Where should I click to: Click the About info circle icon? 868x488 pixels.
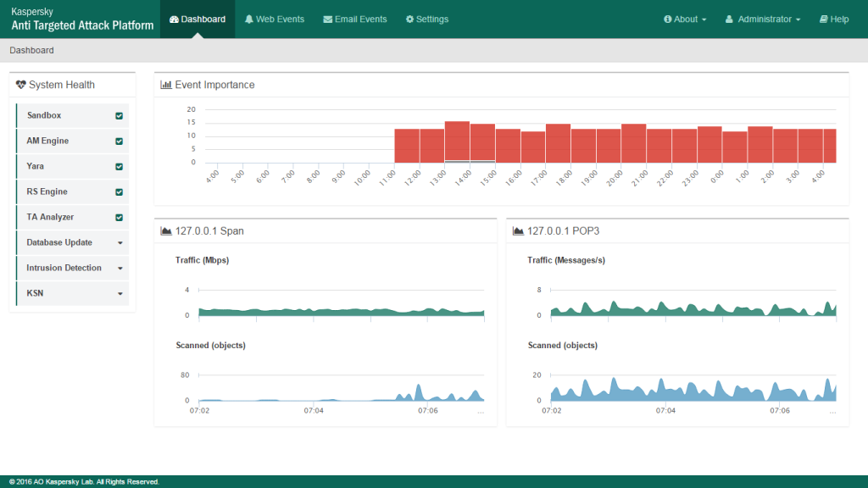coord(668,19)
